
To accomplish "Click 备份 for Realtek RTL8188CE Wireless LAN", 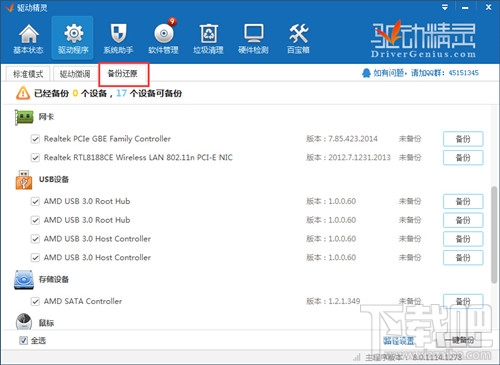I will pyautogui.click(x=463, y=158).
